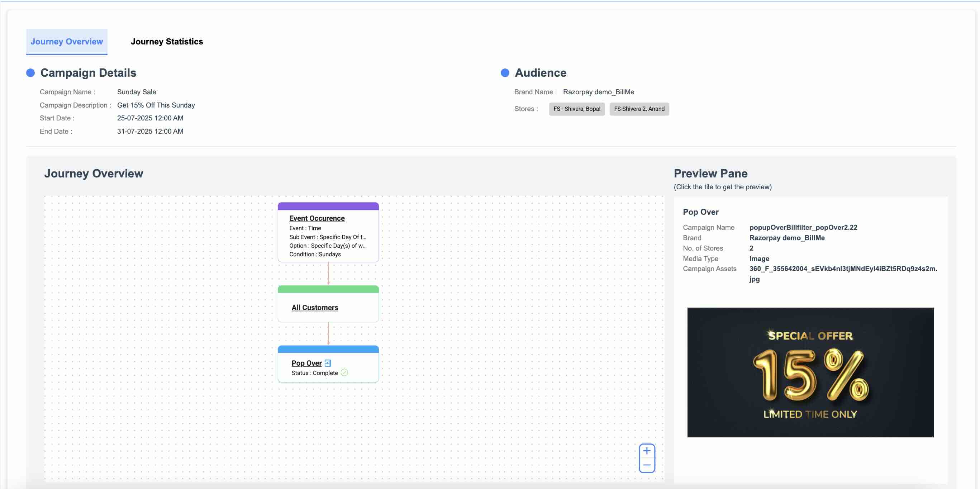Viewport: 980px width, 489px height.
Task: Open the Pop Over link
Action: click(x=308, y=363)
